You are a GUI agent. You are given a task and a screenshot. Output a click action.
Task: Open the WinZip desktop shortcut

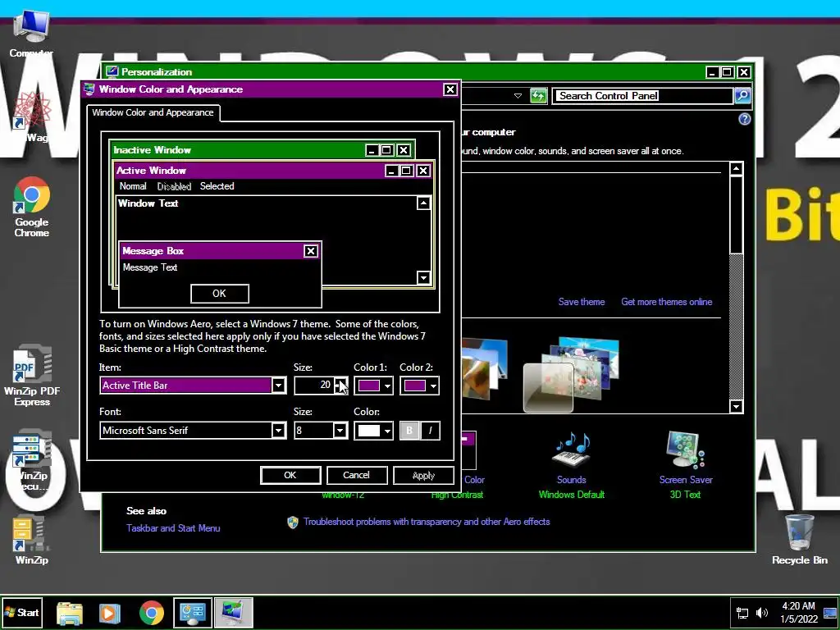coord(32,540)
